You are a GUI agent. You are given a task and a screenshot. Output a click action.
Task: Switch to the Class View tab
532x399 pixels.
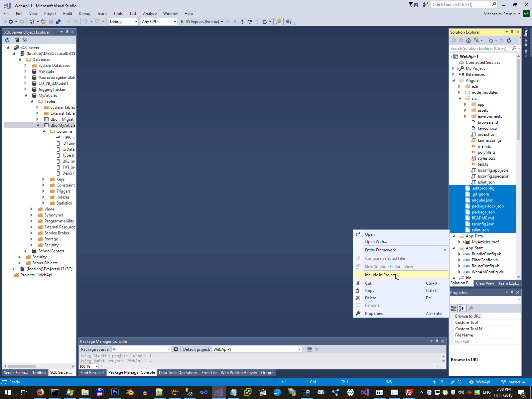pos(485,283)
